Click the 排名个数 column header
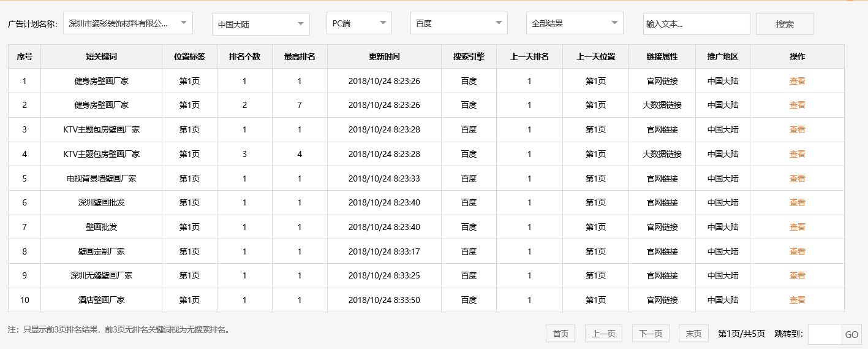This screenshot has width=868, height=349. pos(244,56)
